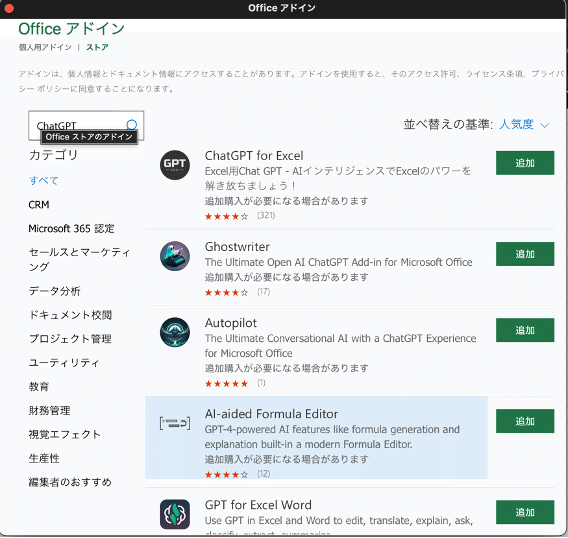Select the ユーティリティ category

(x=64, y=363)
